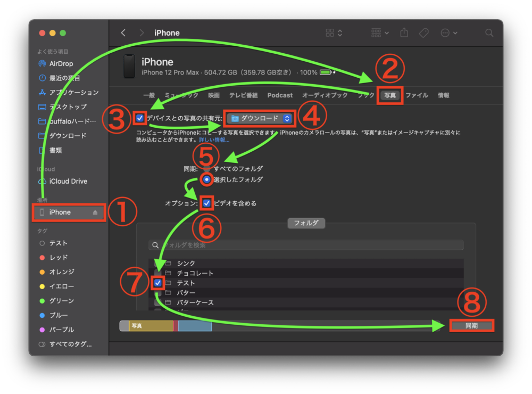Eject the iPhone from the sidebar

pos(95,212)
